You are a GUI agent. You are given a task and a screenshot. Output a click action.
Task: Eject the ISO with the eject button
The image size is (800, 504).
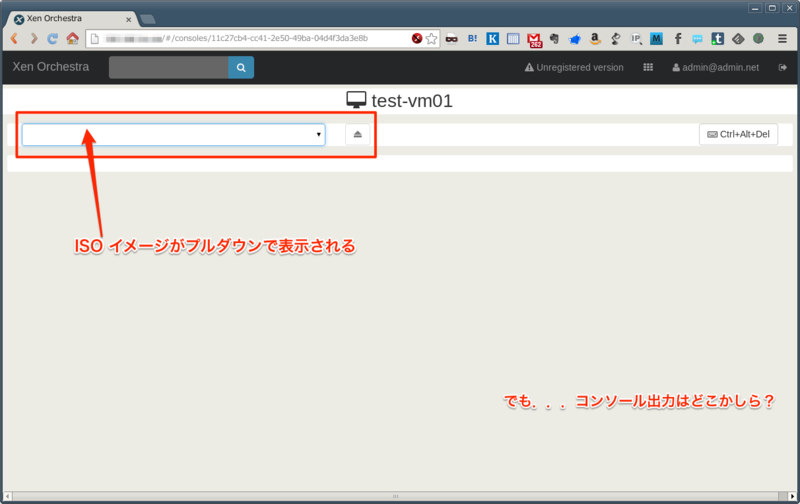tap(357, 135)
